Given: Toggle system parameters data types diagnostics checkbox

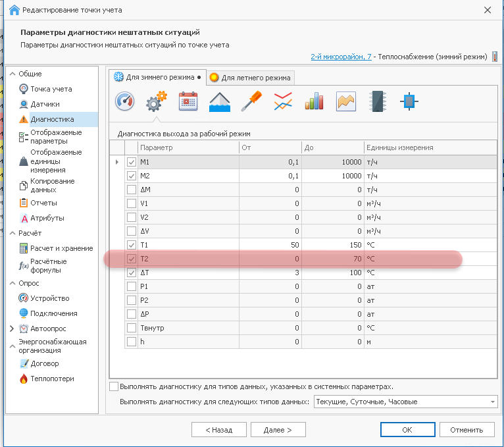Looking at the screenshot, I should coord(114,386).
